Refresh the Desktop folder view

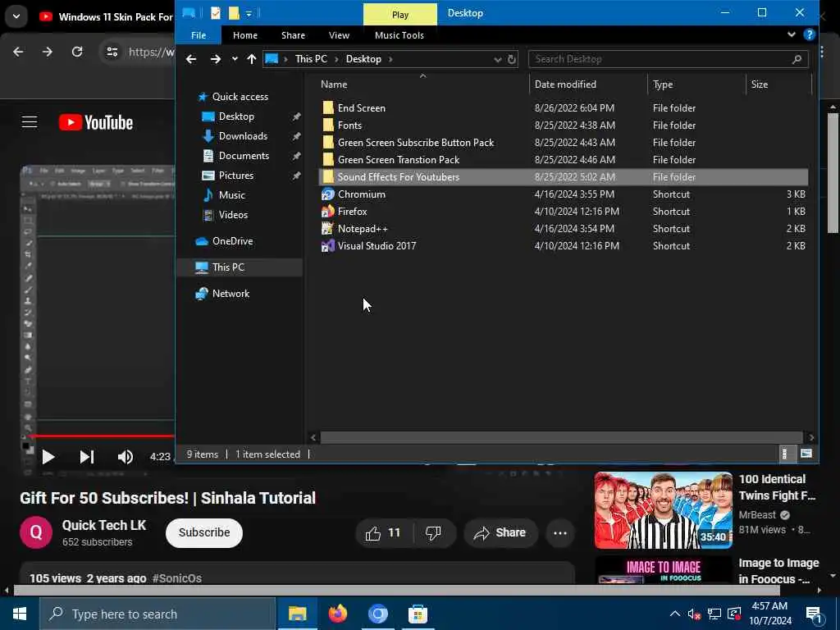[x=512, y=59]
